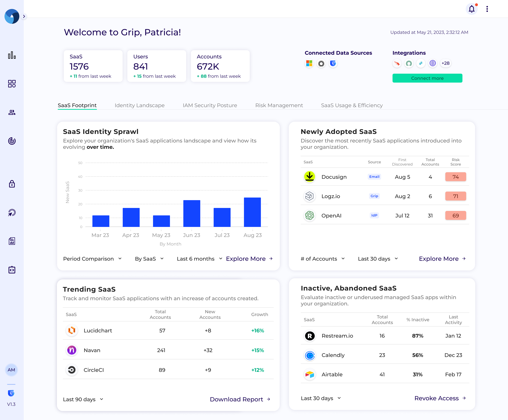Click the black sunburst data source icon
The image size is (508, 420).
click(x=321, y=63)
